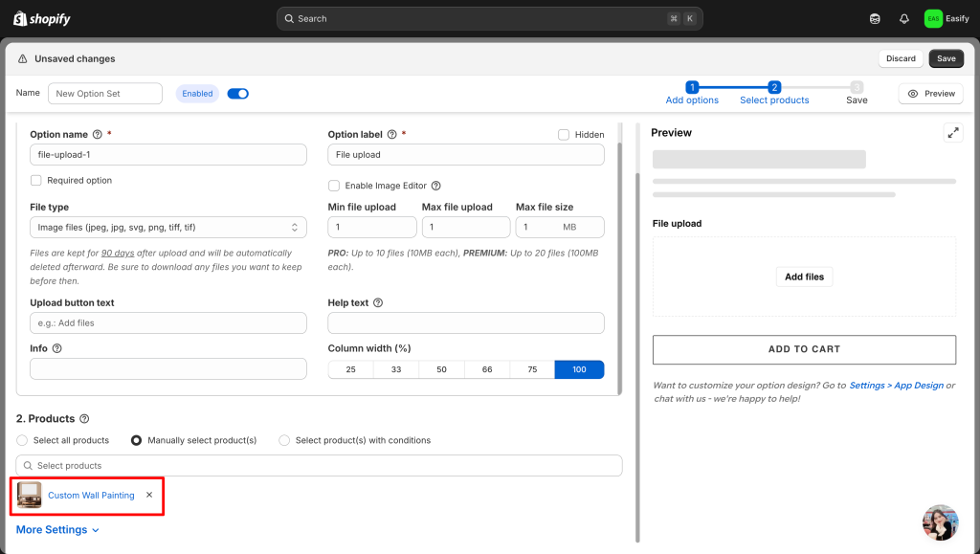Open the inbox icon in top bar
980x554 pixels.
[875, 18]
